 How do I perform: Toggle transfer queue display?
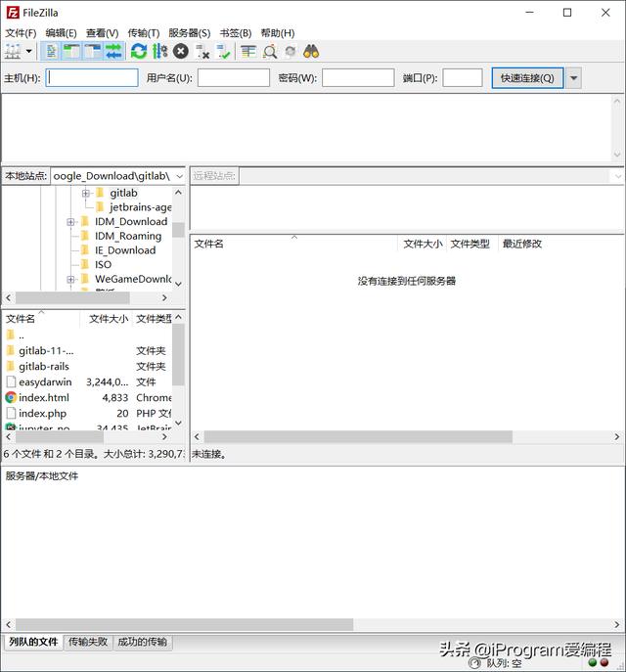pyautogui.click(x=113, y=52)
